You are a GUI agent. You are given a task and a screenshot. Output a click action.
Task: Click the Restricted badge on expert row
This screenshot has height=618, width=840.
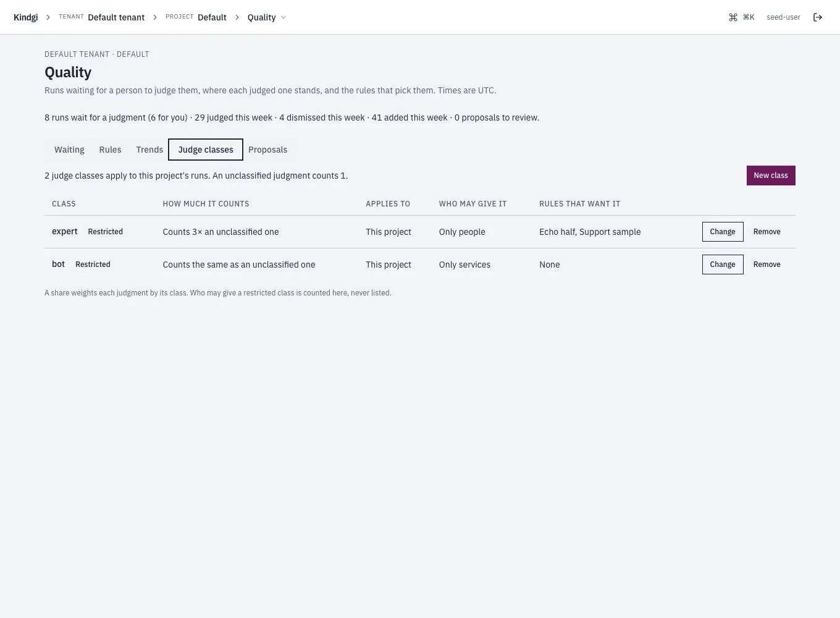[106, 232]
